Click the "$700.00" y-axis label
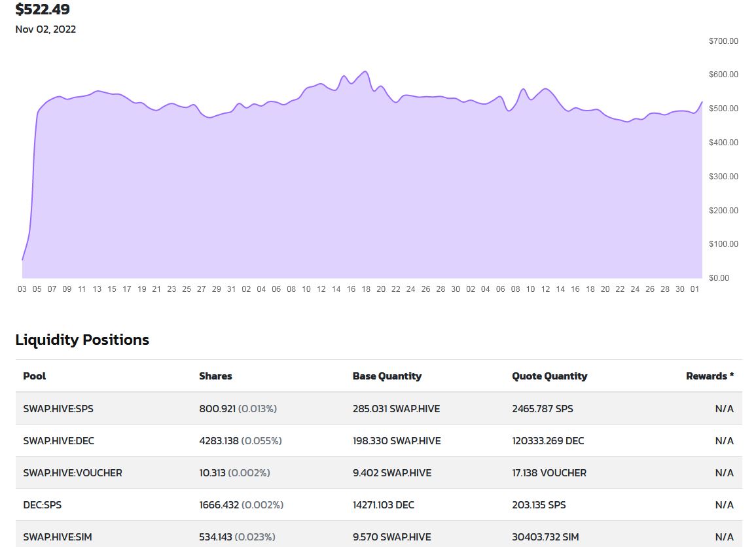Image resolution: width=756 pixels, height=547 pixels. click(723, 41)
